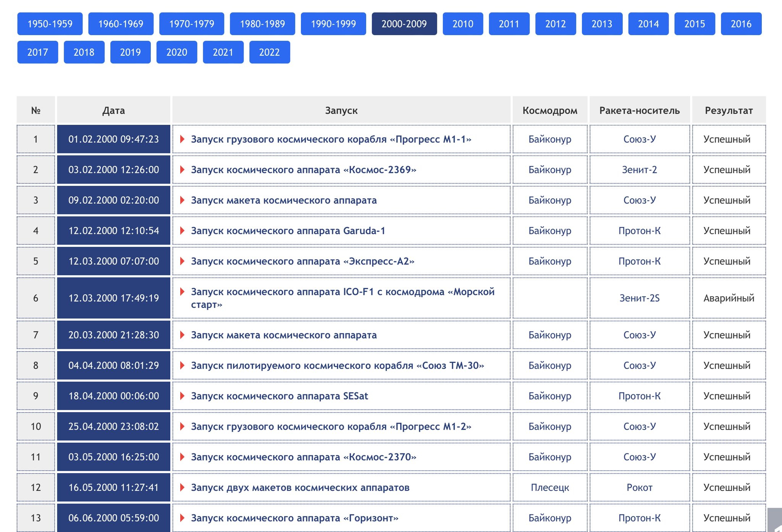Click the red triangle beside the SESat launch

coord(182,396)
